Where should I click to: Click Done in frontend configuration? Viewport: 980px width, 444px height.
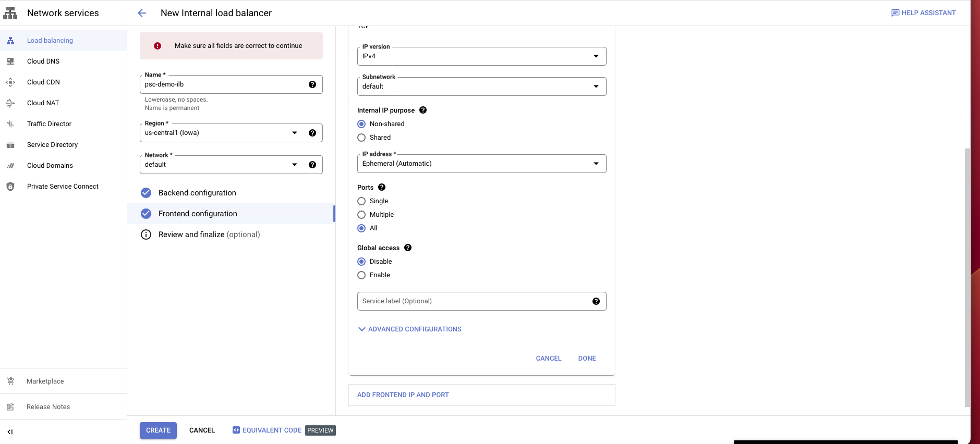pyautogui.click(x=587, y=359)
